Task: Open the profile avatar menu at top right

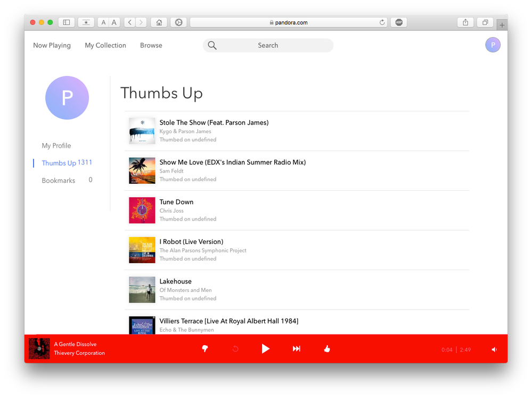Action: [x=493, y=45]
